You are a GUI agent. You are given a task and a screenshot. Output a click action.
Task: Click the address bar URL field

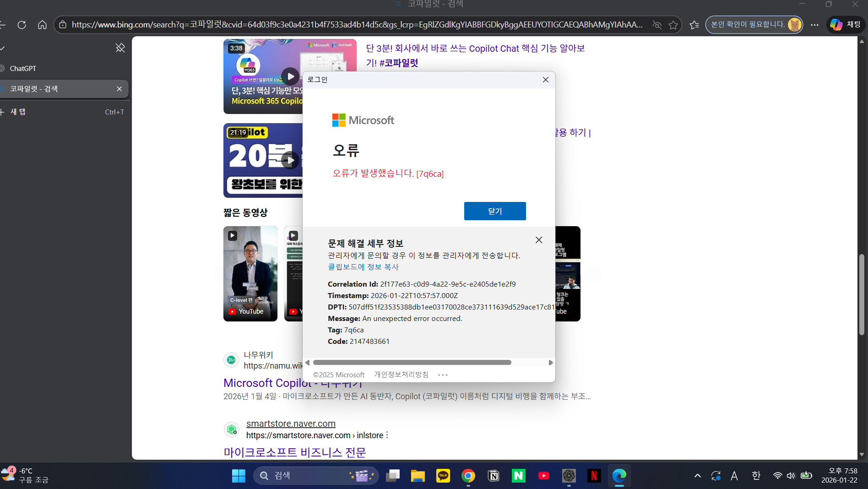click(x=357, y=25)
